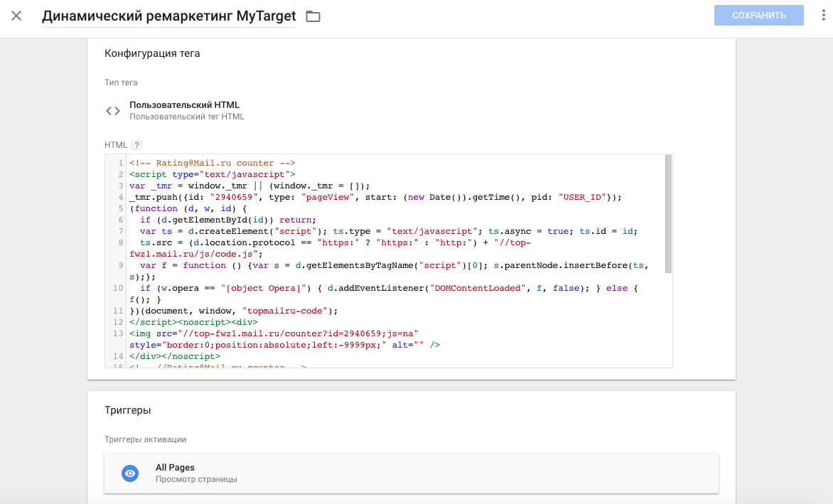Click the img src counter line 13
Viewport: 833px width, 504px height.
pyautogui.click(x=274, y=333)
